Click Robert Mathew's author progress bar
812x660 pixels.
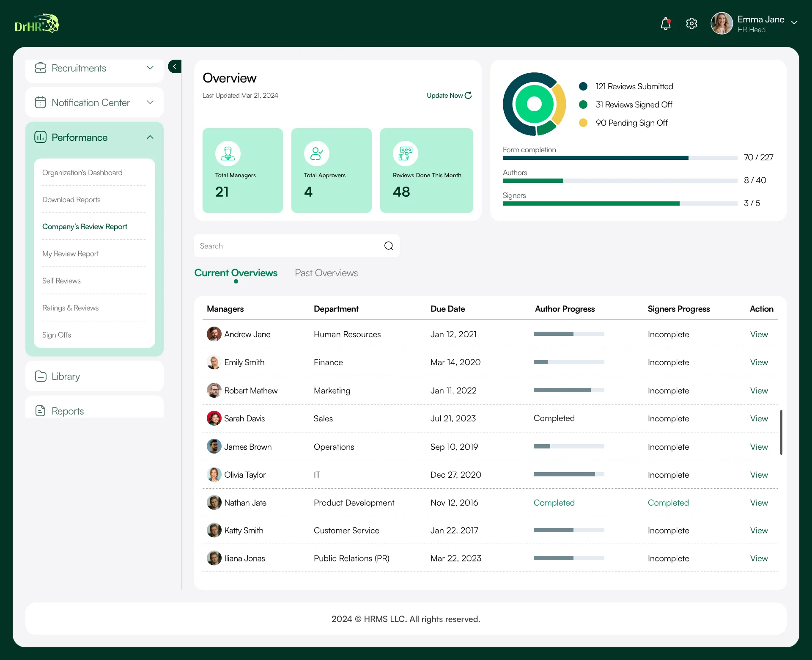(569, 390)
